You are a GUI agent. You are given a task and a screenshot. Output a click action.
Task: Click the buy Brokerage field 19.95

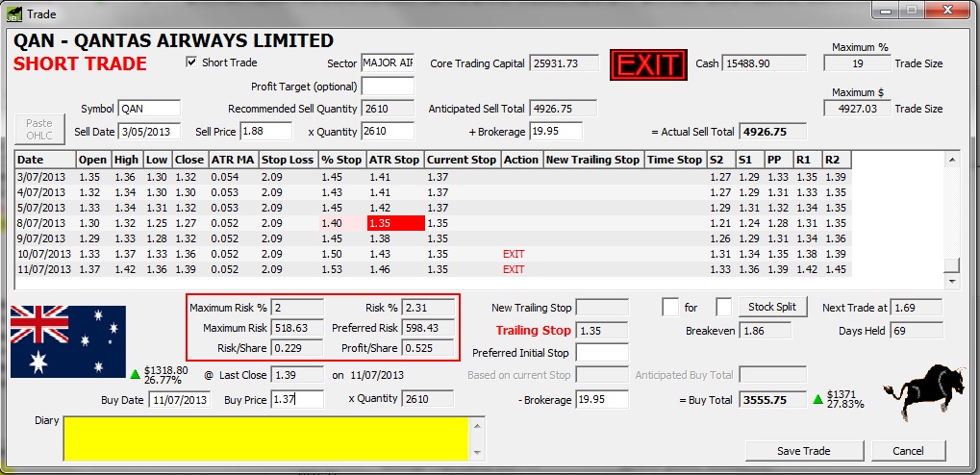tap(602, 399)
